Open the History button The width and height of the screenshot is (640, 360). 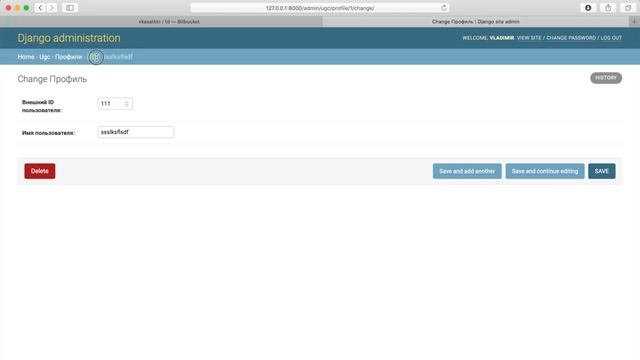pos(606,78)
